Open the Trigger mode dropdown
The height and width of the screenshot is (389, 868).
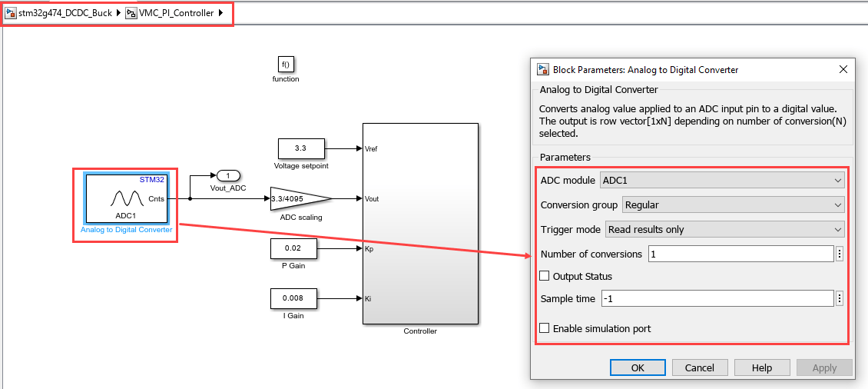tap(724, 229)
